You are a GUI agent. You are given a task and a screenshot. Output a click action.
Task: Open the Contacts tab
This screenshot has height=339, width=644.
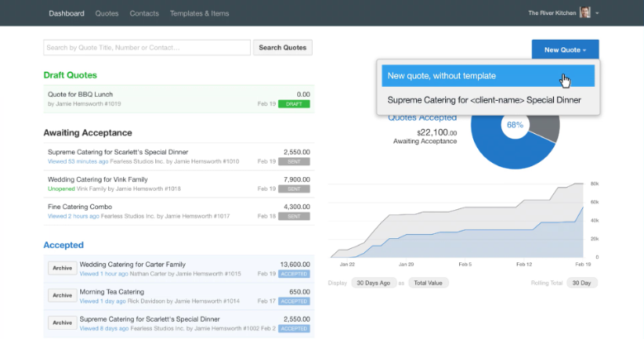click(x=144, y=13)
